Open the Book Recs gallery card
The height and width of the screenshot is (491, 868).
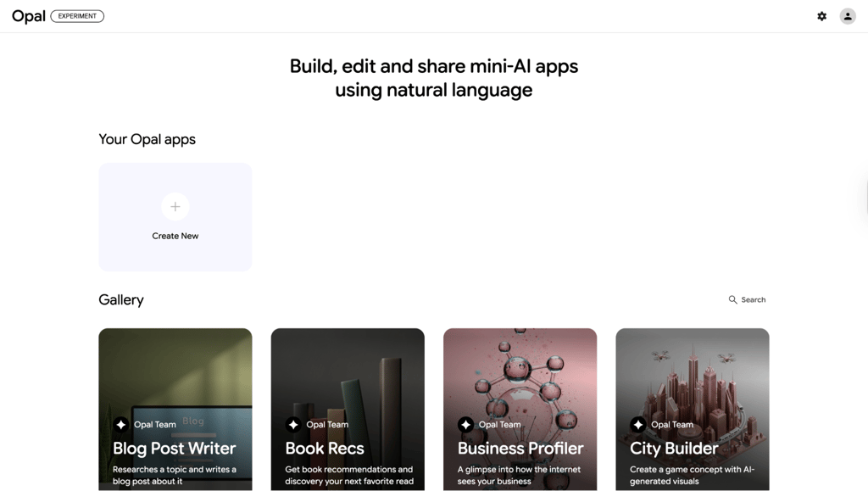click(x=348, y=409)
